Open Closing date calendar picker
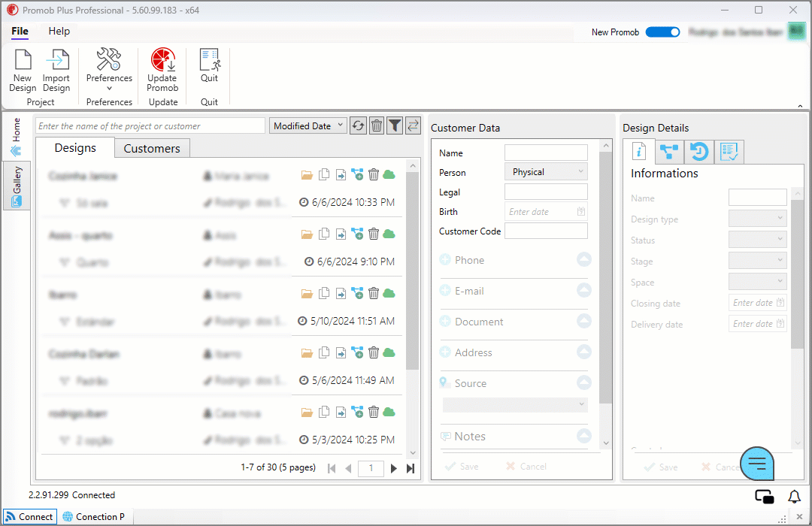This screenshot has height=526, width=812. point(780,302)
